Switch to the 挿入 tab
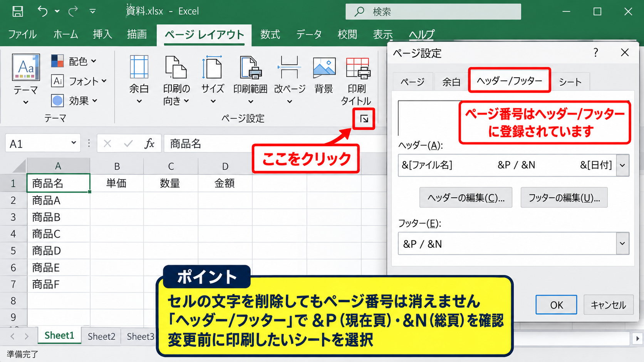The image size is (644, 362). 102,35
